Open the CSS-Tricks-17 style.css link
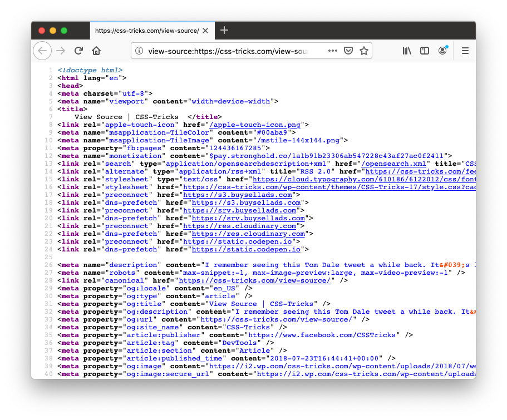Viewport: 507px width, 420px height. 329,187
